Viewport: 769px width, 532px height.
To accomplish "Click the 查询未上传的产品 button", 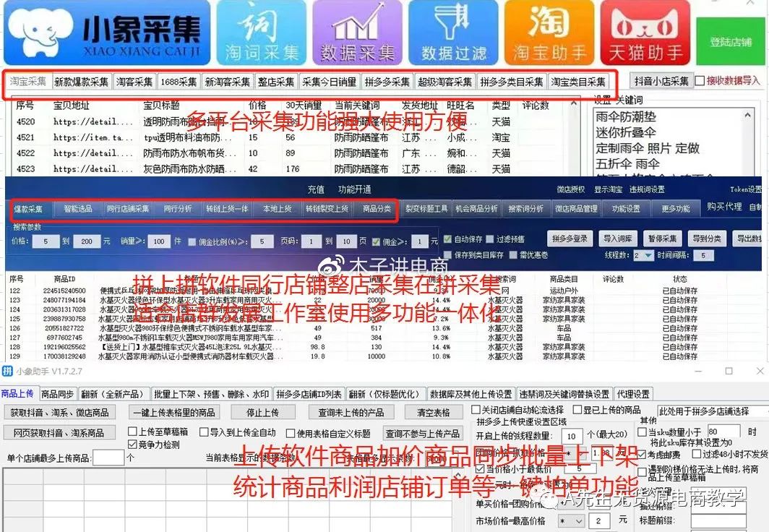I will pyautogui.click(x=351, y=412).
